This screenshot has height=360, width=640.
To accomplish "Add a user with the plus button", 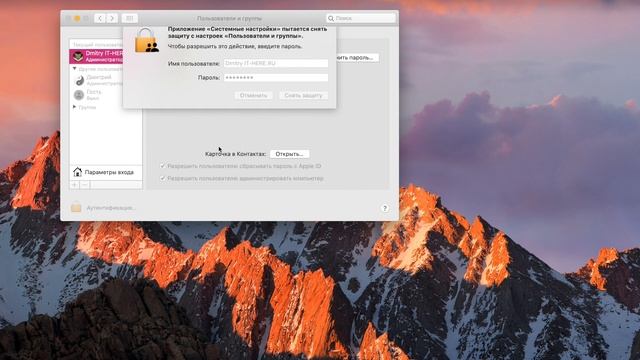I will (x=75, y=185).
